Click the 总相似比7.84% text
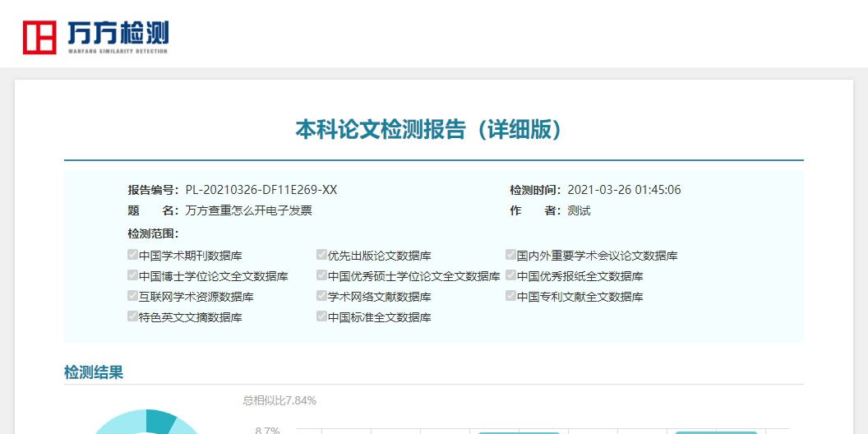 279,400
